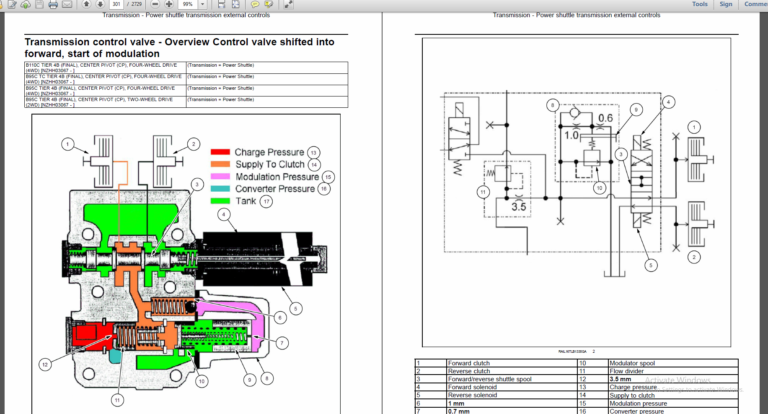Click the cloud upload icon
768x414 pixels.
coord(25,4)
